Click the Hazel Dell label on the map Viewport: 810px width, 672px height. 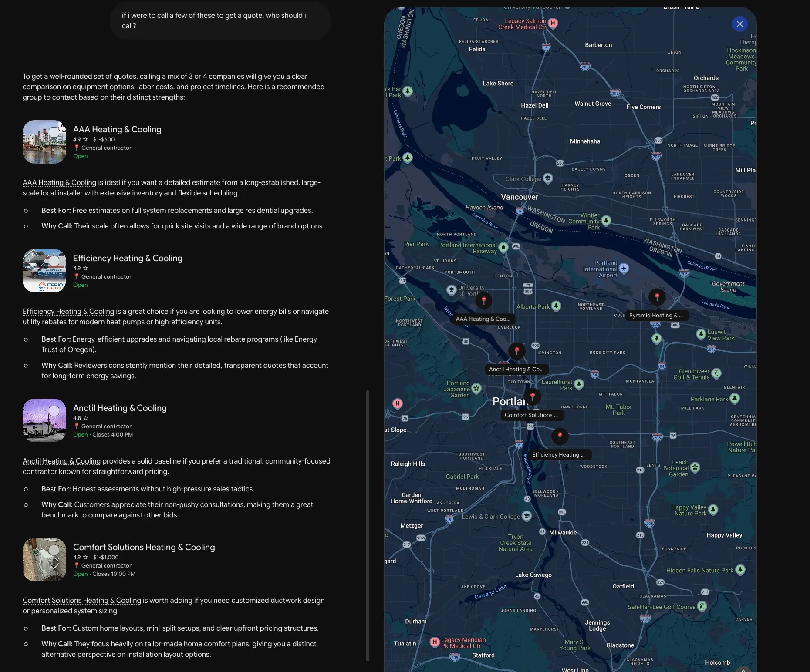click(534, 105)
